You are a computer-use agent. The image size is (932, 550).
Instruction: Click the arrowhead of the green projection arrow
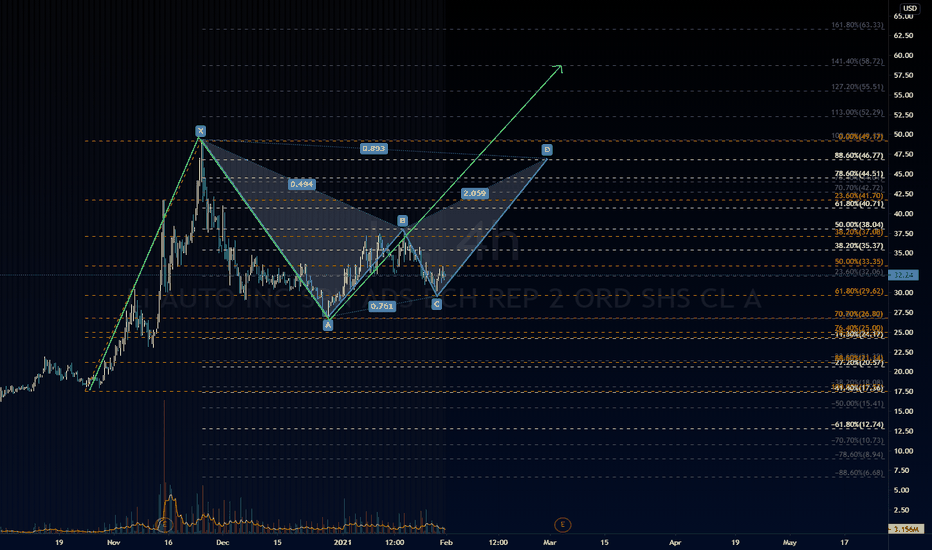(x=559, y=68)
